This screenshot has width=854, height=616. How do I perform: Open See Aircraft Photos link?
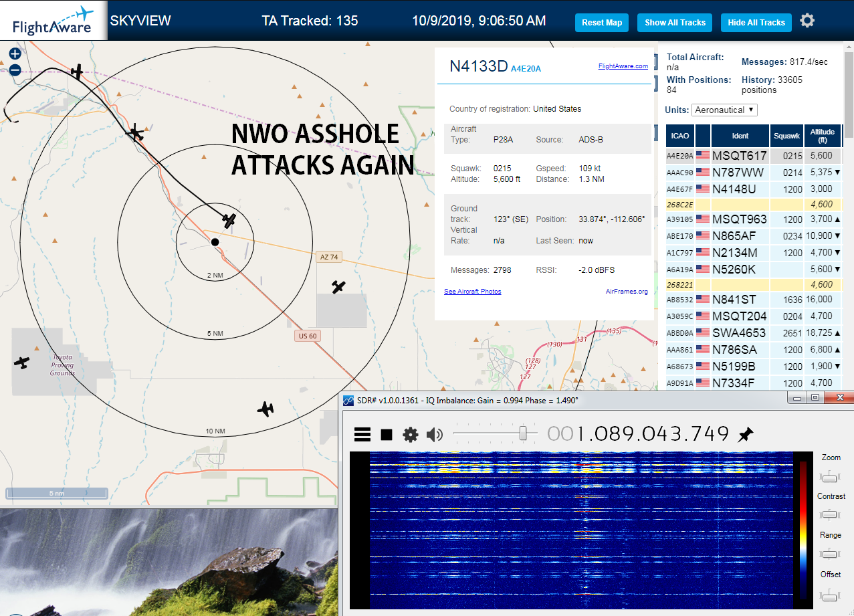pos(472,292)
